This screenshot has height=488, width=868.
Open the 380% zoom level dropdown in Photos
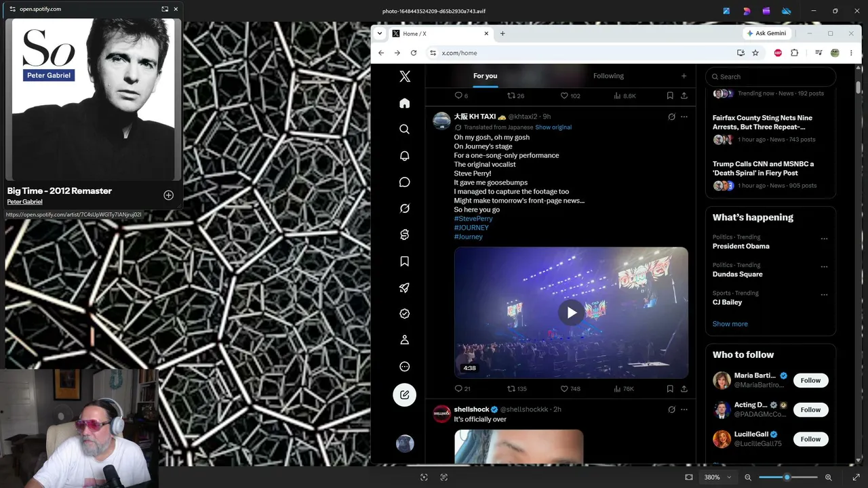[x=717, y=477]
